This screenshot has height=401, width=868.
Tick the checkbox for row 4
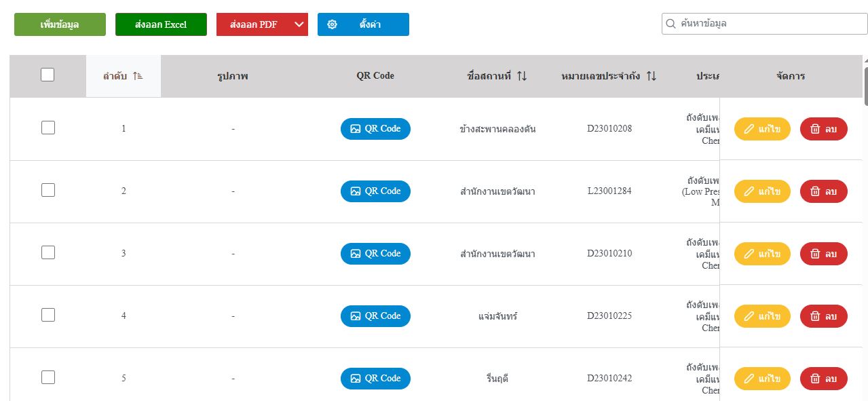pyautogui.click(x=48, y=315)
